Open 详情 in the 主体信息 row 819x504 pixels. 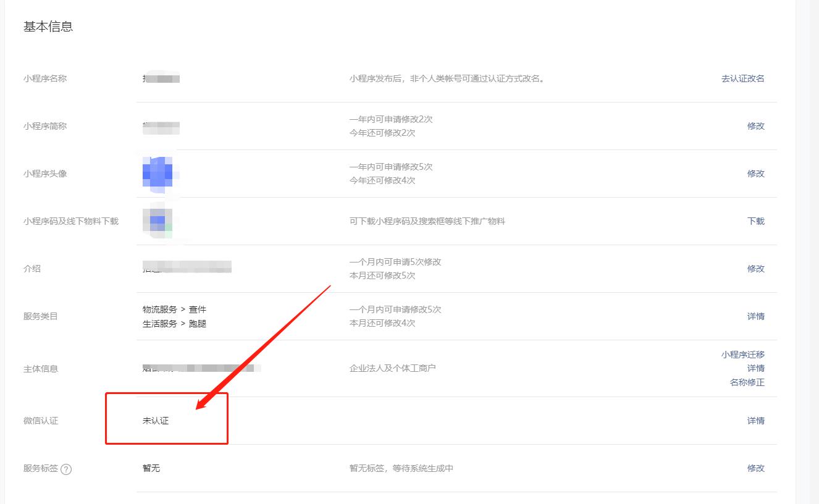[756, 368]
